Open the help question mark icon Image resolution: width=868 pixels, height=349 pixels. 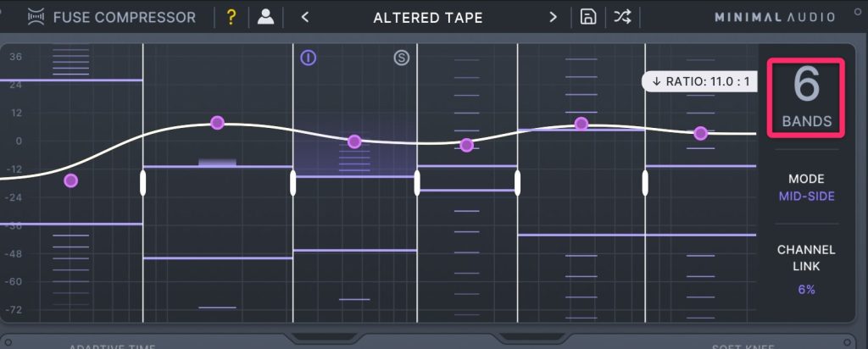pos(231,17)
